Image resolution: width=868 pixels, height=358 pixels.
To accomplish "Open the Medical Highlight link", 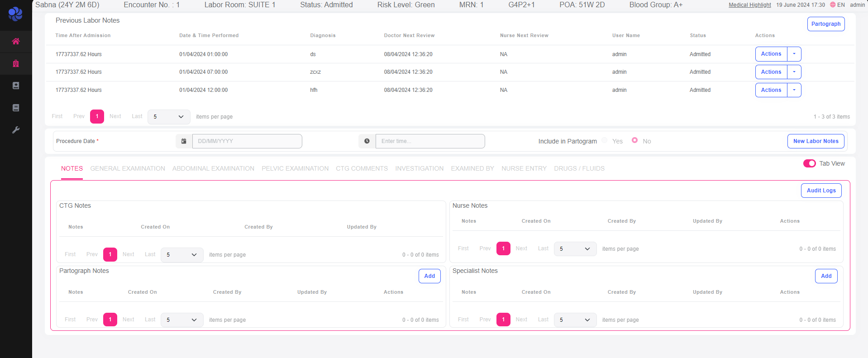I will pyautogui.click(x=749, y=5).
